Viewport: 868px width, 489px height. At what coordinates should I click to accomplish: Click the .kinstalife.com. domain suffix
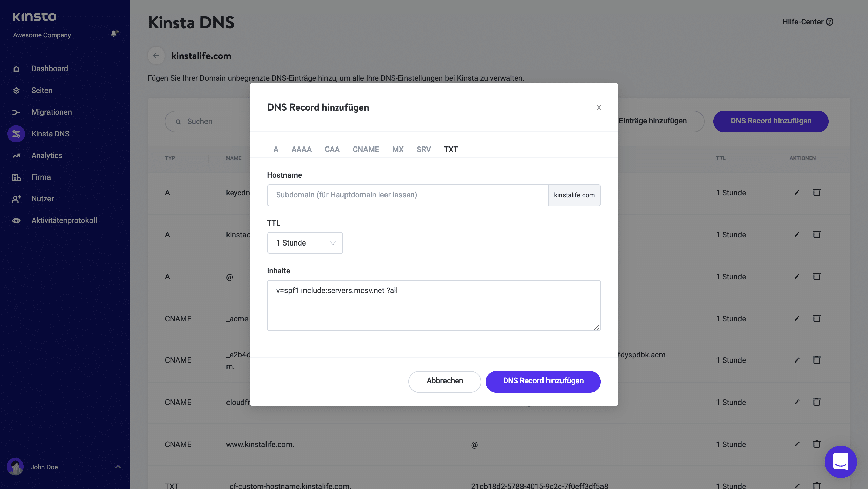click(x=574, y=195)
